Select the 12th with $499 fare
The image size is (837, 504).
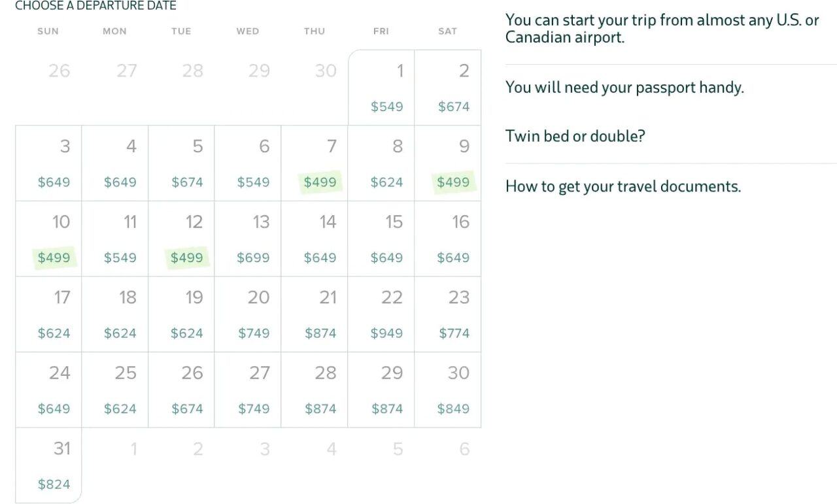pos(182,239)
